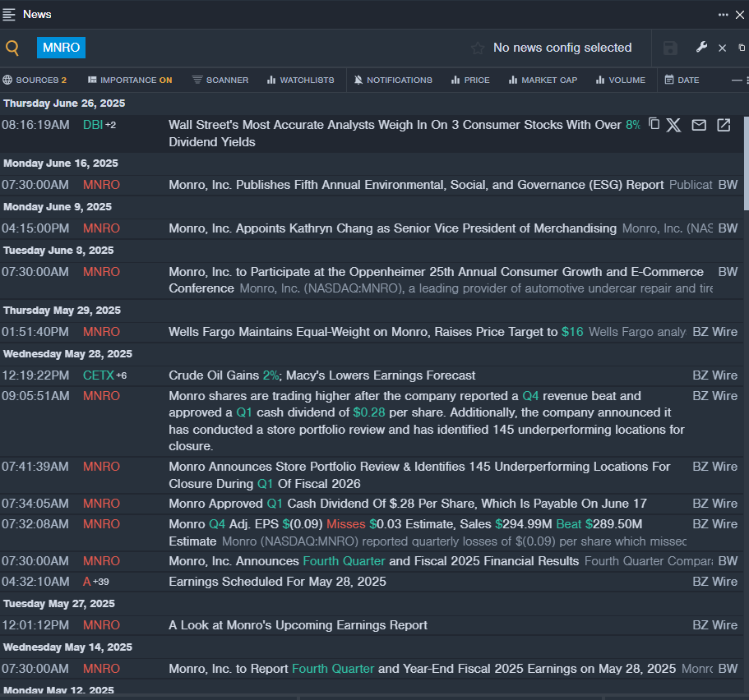Click the 'Wednesday May 14, 2025' date header
The width and height of the screenshot is (749, 700).
68,647
